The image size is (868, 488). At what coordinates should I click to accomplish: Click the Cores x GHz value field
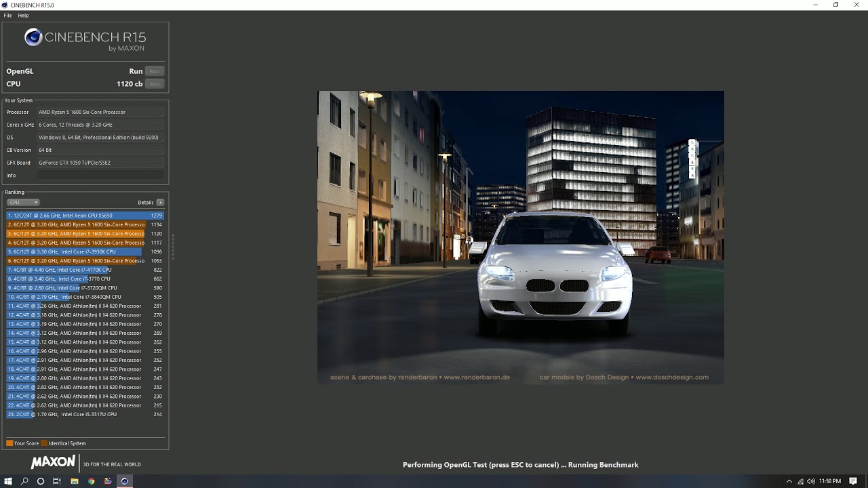(x=100, y=125)
